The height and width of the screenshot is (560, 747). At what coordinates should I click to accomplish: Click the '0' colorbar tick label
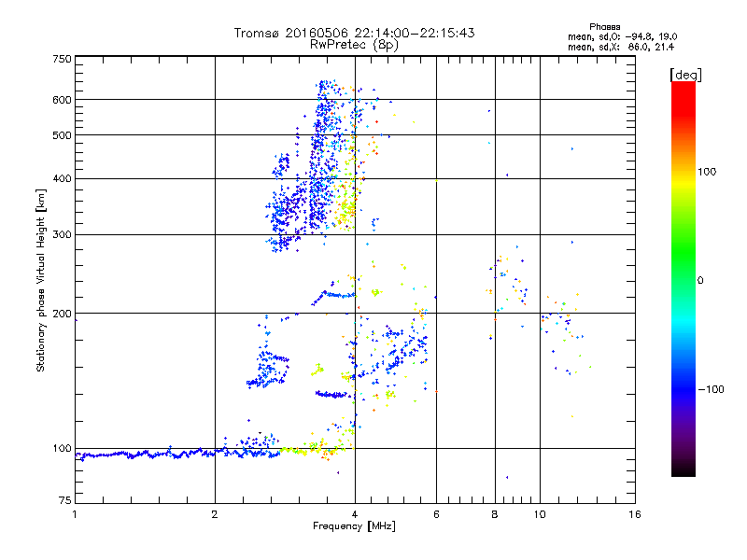click(x=700, y=281)
